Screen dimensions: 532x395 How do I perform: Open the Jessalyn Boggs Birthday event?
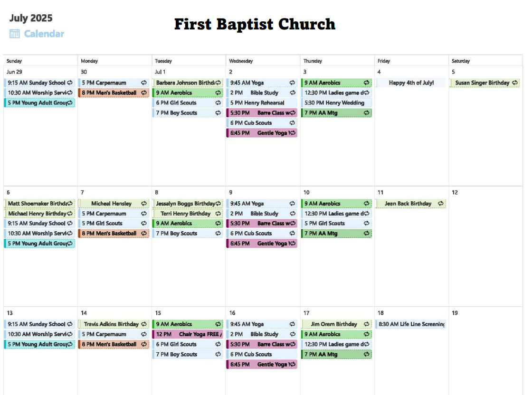(x=188, y=203)
